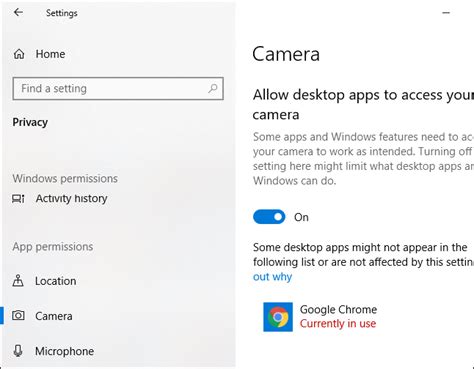Viewport: 474px width, 369px height.
Task: Open Location permissions
Action: click(56, 281)
